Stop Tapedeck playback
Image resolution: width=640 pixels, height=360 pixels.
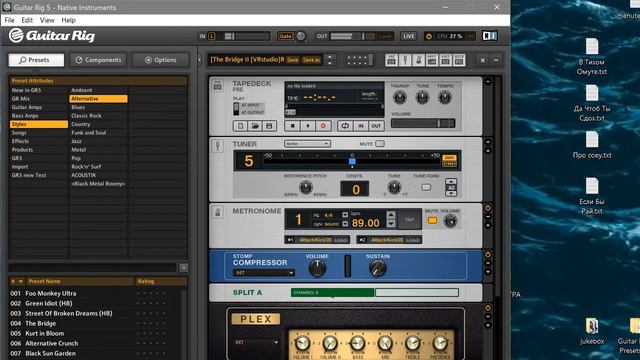[x=292, y=126]
